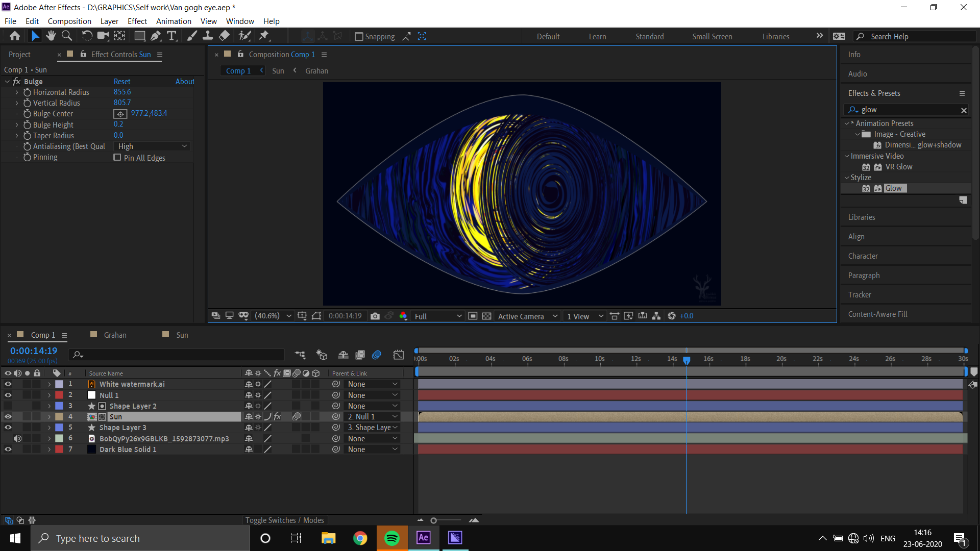The height and width of the screenshot is (551, 980).
Task: Select the Zoom magnifier tool
Action: click(67, 36)
